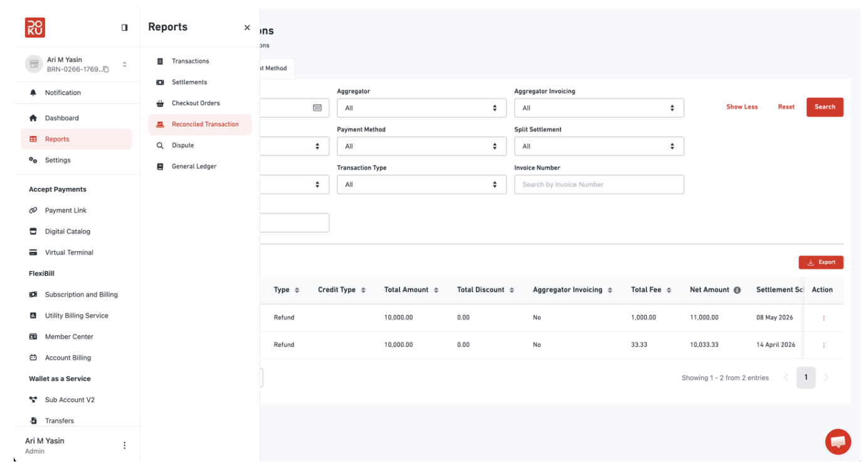Open action menu for 08 May 2026 row
The width and height of the screenshot is (868, 469).
pyautogui.click(x=823, y=318)
